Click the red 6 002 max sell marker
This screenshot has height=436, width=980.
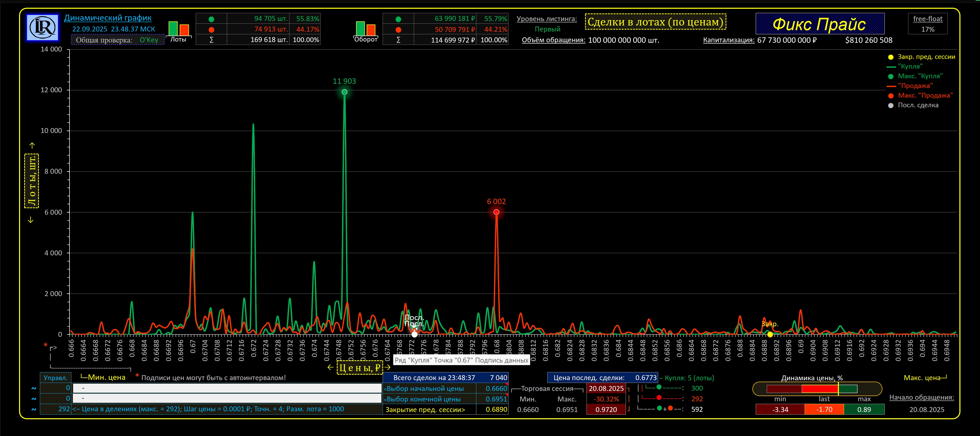coord(496,212)
